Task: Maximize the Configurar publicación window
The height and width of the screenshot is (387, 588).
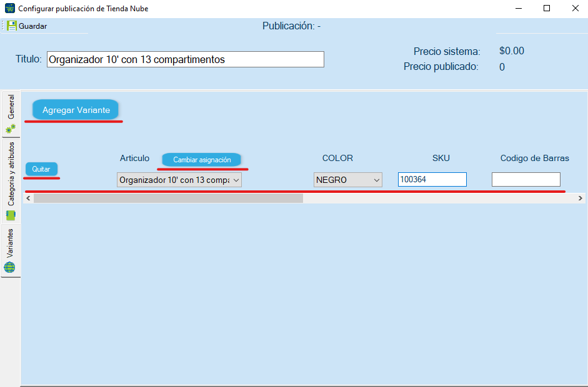Action: (547, 8)
